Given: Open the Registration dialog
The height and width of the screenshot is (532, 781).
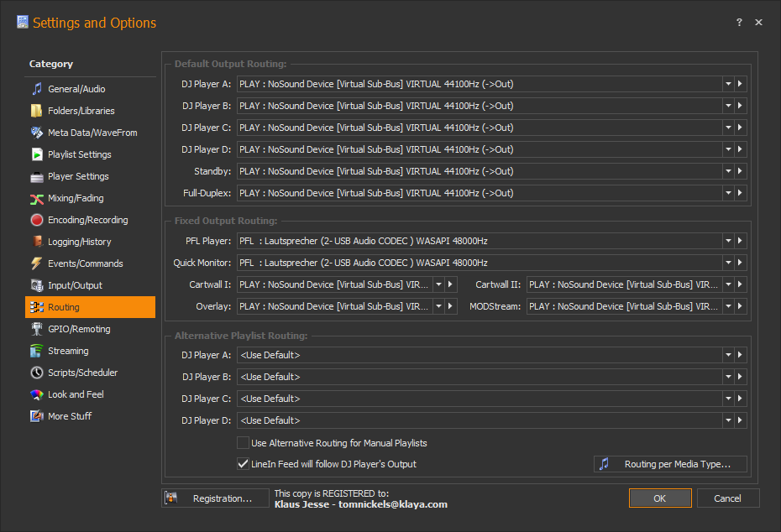Looking at the screenshot, I should (x=215, y=498).
